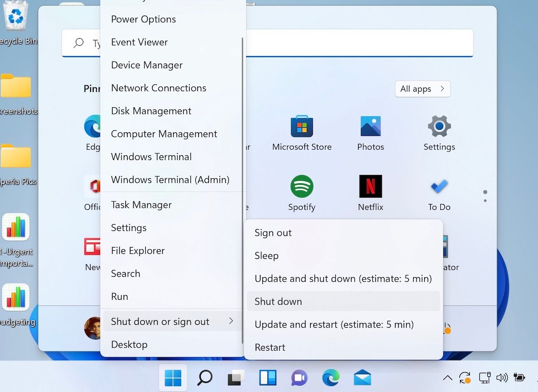Show hidden icons in the system tray
Viewport: 538px width, 392px height.
coord(447,378)
